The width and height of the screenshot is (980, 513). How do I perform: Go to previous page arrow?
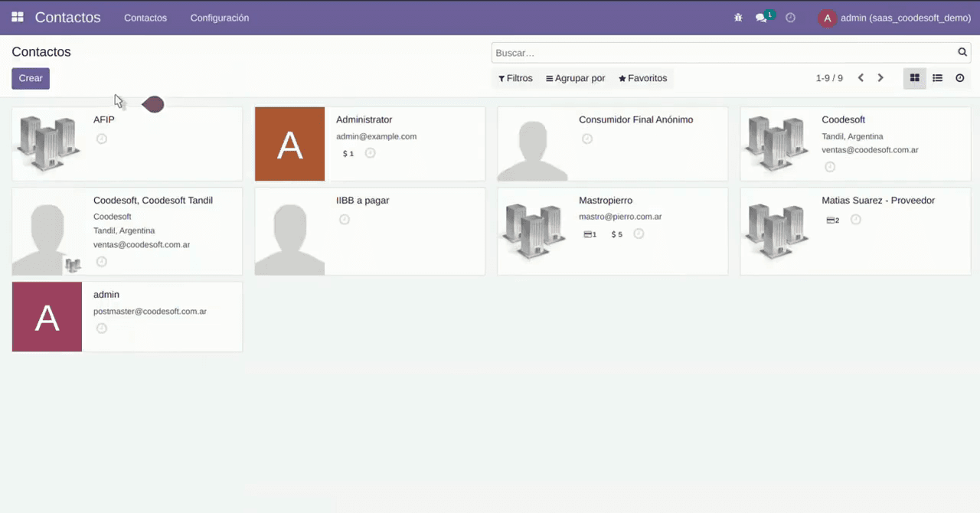tap(861, 78)
